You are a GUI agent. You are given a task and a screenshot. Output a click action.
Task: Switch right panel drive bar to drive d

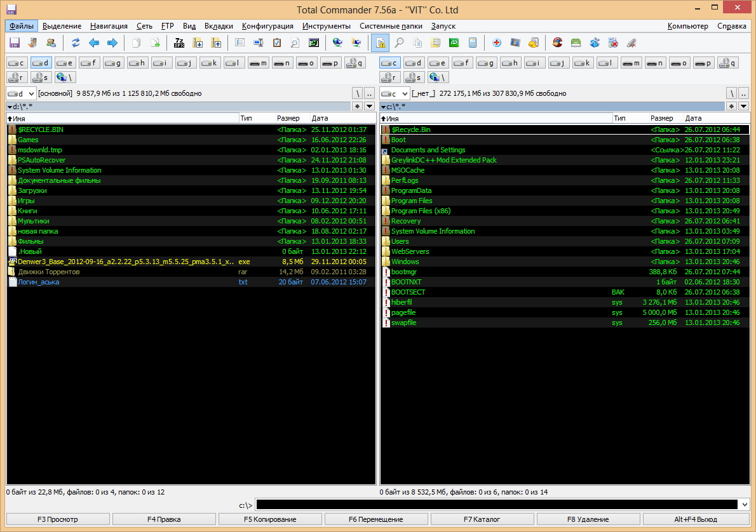pyautogui.click(x=414, y=63)
